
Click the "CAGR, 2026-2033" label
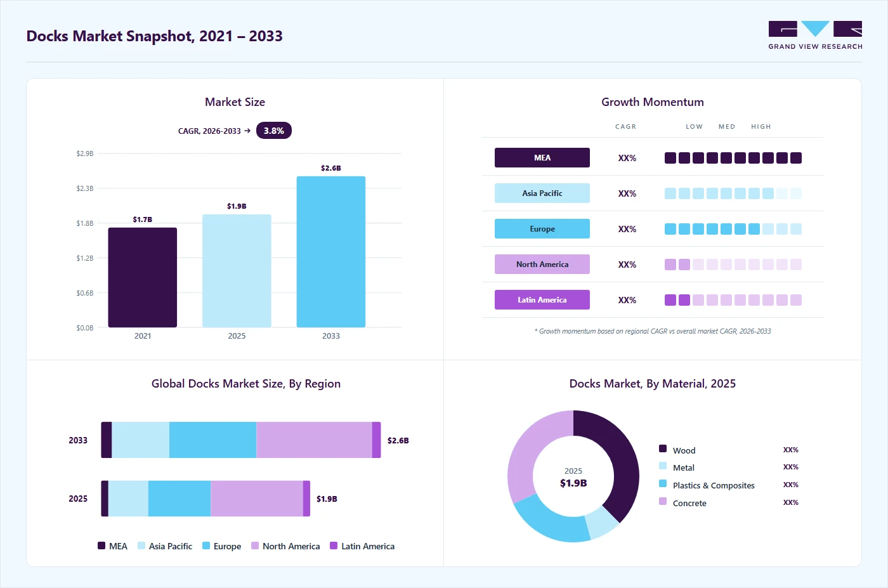[209, 131]
